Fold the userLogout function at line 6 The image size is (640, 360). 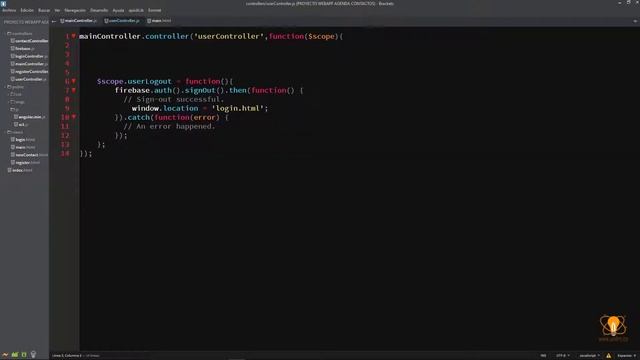[74, 81]
